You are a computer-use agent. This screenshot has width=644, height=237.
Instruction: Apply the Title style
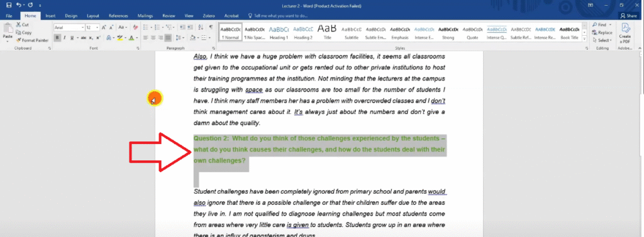327,33
